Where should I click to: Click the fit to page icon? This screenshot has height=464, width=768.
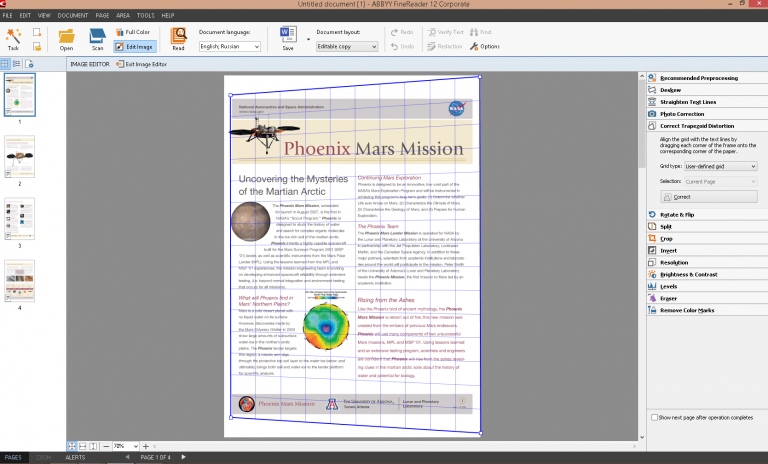pyautogui.click(x=72, y=446)
